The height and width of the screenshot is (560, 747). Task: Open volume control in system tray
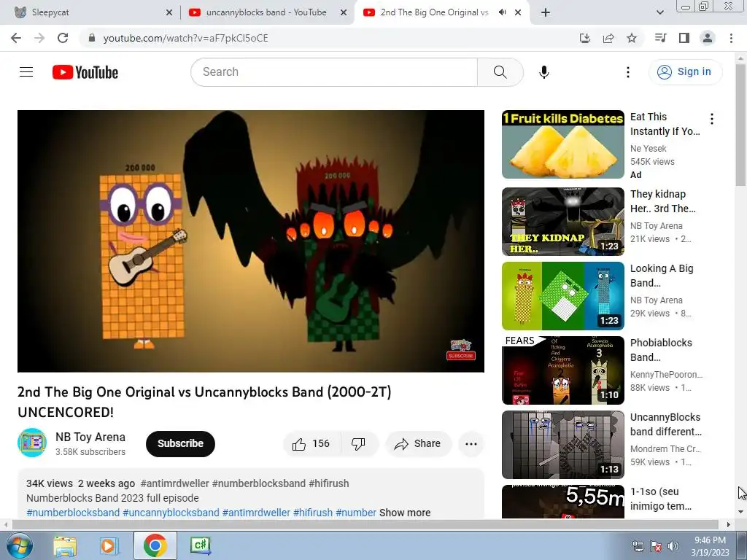click(x=673, y=546)
